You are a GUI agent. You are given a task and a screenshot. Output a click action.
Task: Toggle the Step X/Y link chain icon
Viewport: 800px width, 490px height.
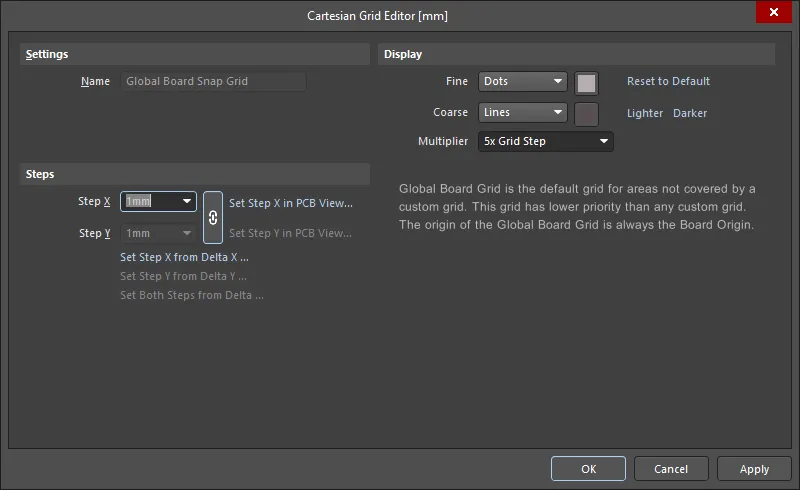tap(213, 217)
